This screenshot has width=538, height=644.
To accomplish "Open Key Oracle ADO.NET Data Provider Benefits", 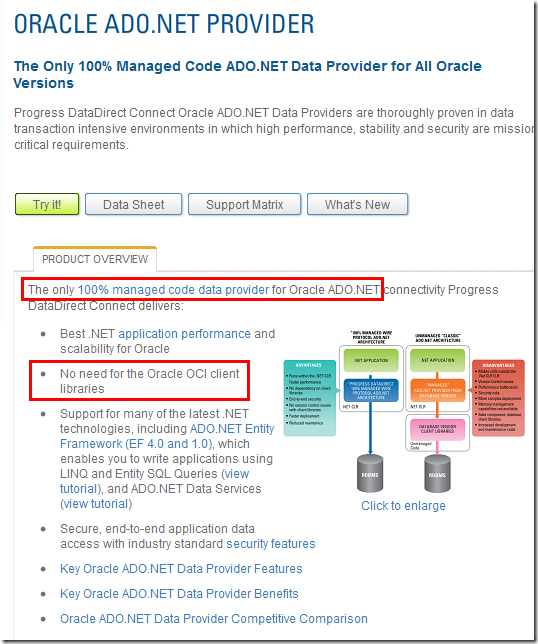I will coord(179,594).
